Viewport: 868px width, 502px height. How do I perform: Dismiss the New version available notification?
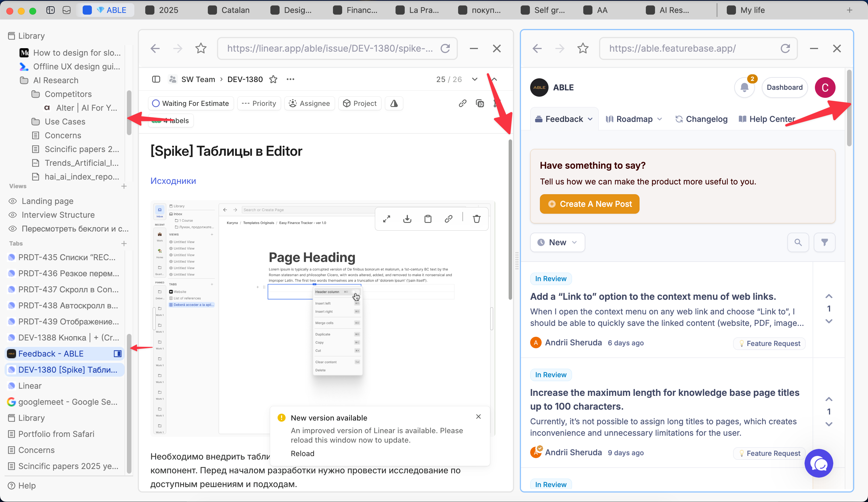pyautogui.click(x=478, y=417)
